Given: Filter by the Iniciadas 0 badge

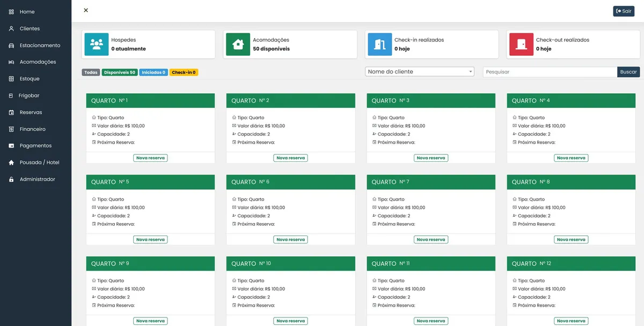Looking at the screenshot, I should pos(153,72).
